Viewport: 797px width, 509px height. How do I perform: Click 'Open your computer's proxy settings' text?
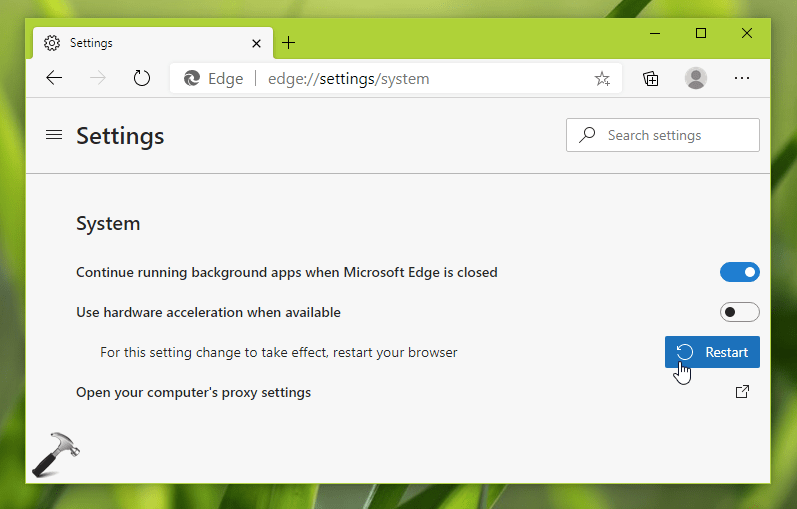(193, 393)
